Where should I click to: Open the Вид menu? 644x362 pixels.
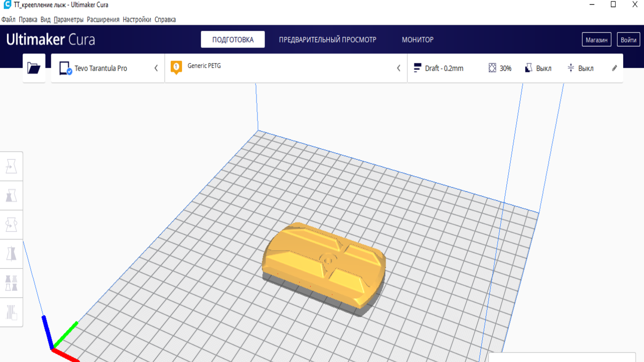(46, 20)
